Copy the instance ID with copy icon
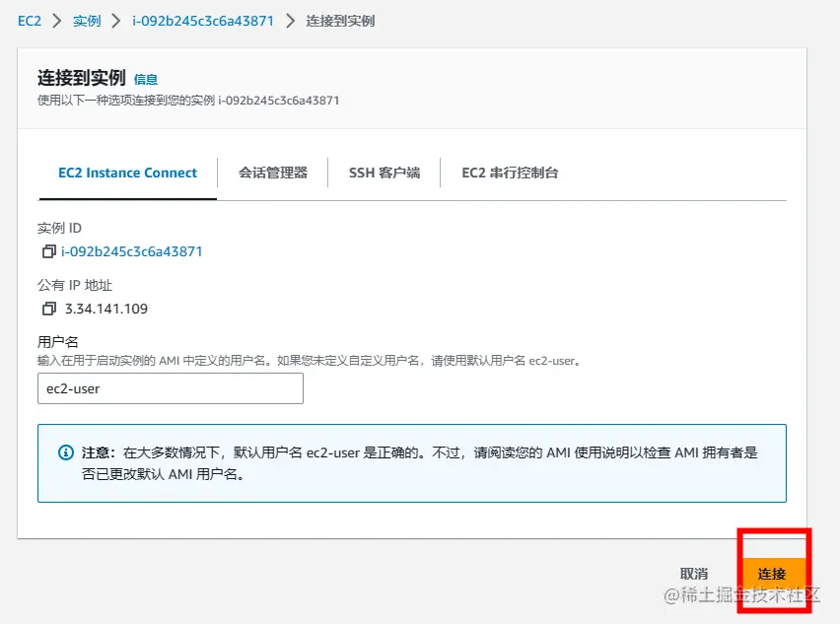Image resolution: width=840 pixels, height=624 pixels. click(48, 251)
